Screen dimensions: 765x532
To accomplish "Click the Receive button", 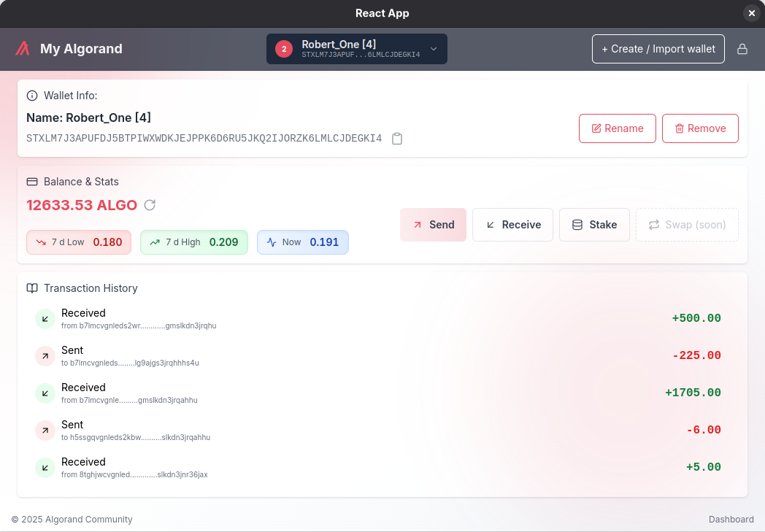I will click(x=512, y=225).
